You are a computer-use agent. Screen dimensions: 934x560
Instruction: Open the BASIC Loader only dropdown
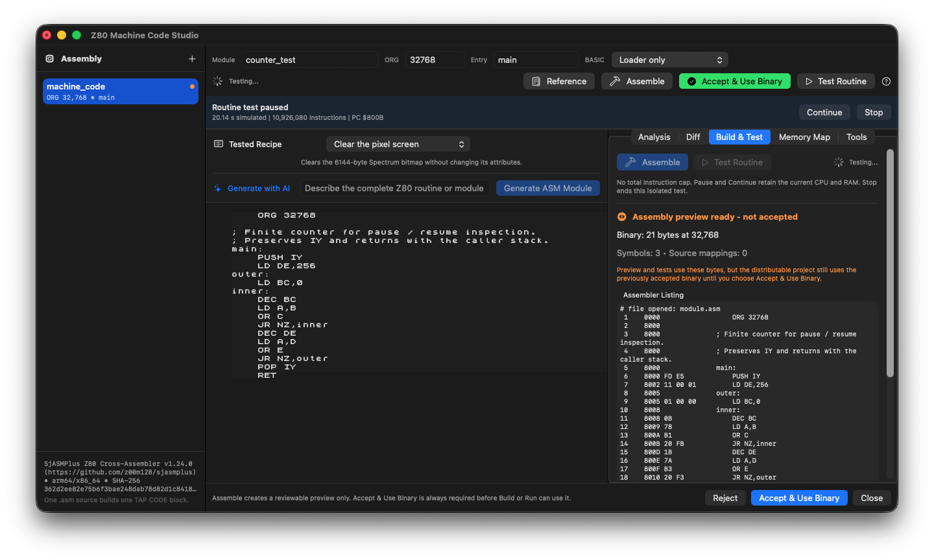point(670,60)
